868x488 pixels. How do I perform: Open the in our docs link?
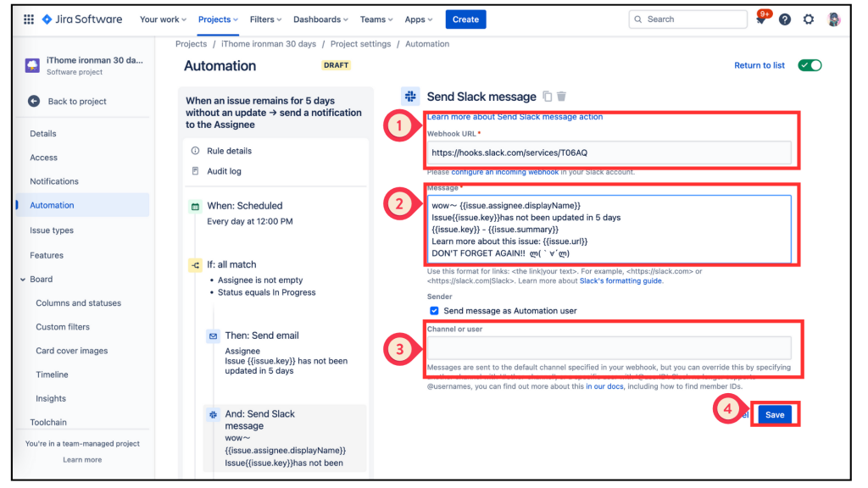point(604,386)
